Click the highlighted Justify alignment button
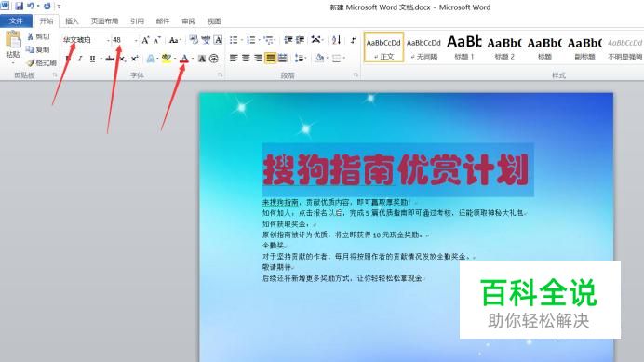The image size is (644, 362). (270, 59)
